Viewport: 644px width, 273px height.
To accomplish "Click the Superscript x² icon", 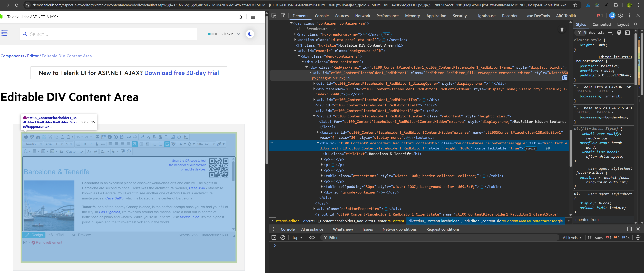I will click(142, 137).
